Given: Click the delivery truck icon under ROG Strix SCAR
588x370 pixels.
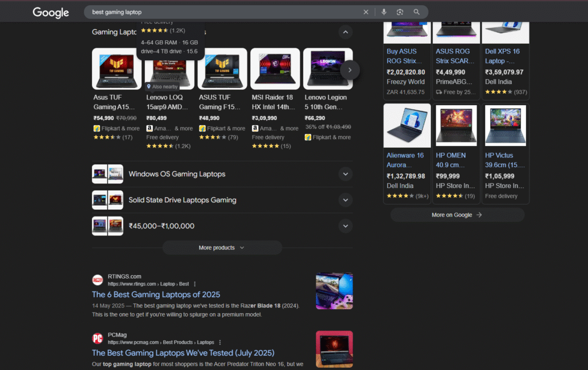Looking at the screenshot, I should [439, 92].
